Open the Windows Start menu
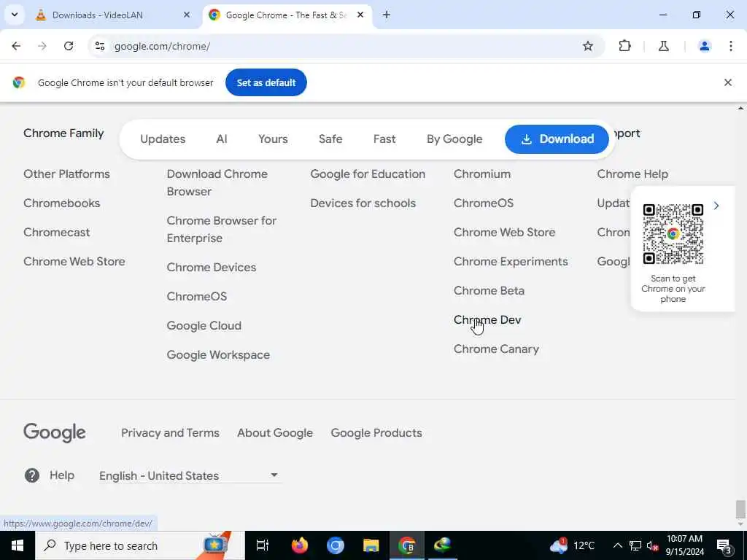This screenshot has height=560, width=747. pyautogui.click(x=18, y=545)
